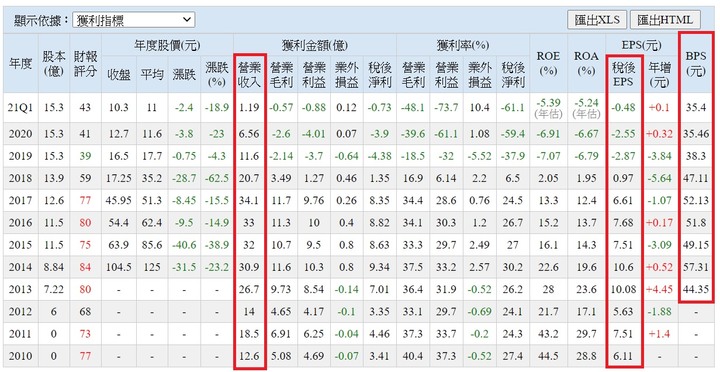Click the ROA(%) column header
The image size is (720, 372).
(586, 64)
